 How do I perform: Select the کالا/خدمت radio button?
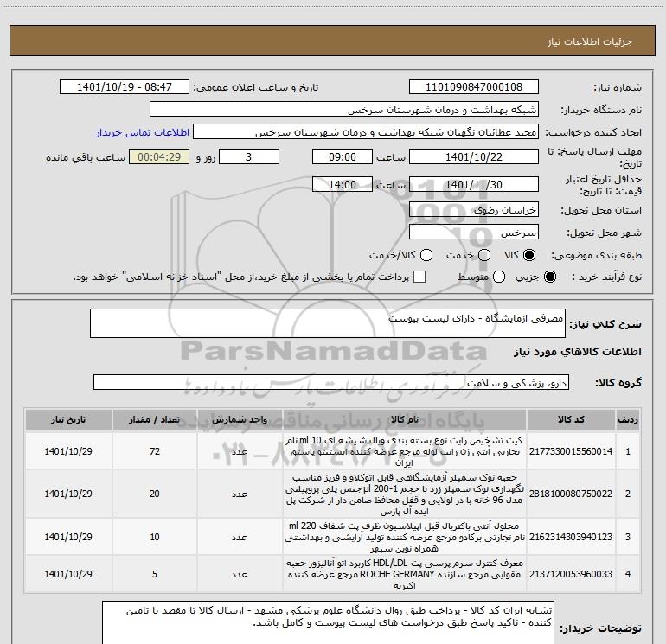click(426, 255)
